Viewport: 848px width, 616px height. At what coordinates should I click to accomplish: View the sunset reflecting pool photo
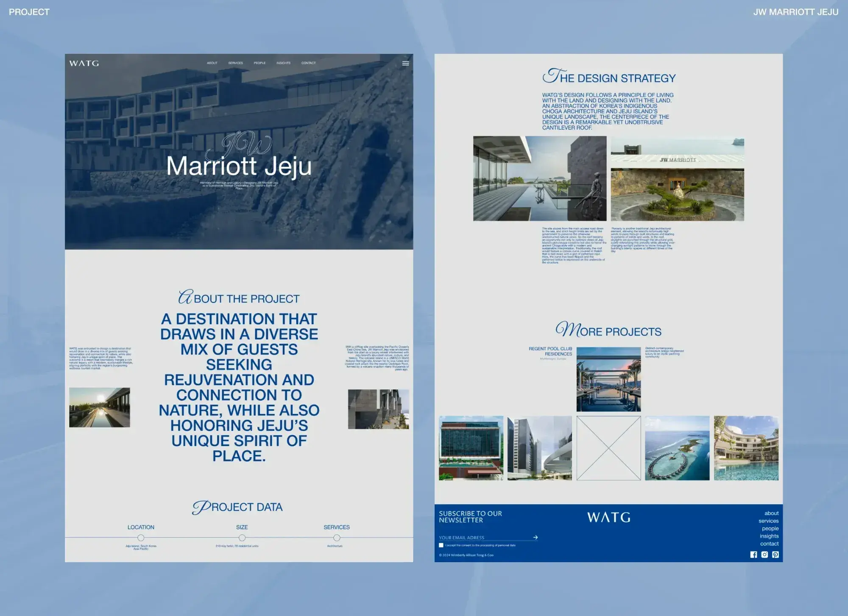(100, 407)
